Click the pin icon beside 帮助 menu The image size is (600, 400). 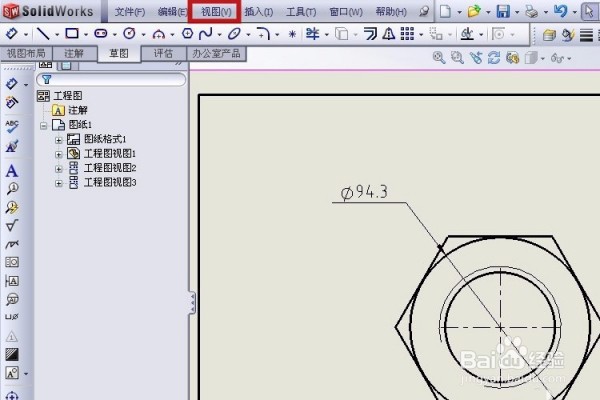point(424,12)
